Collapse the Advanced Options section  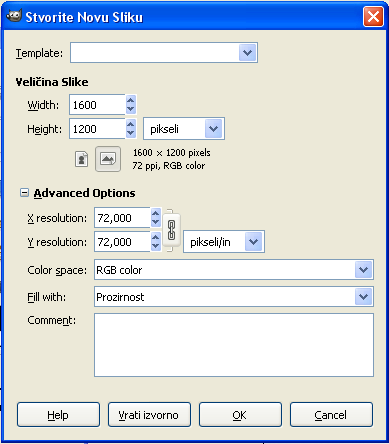coord(24,193)
